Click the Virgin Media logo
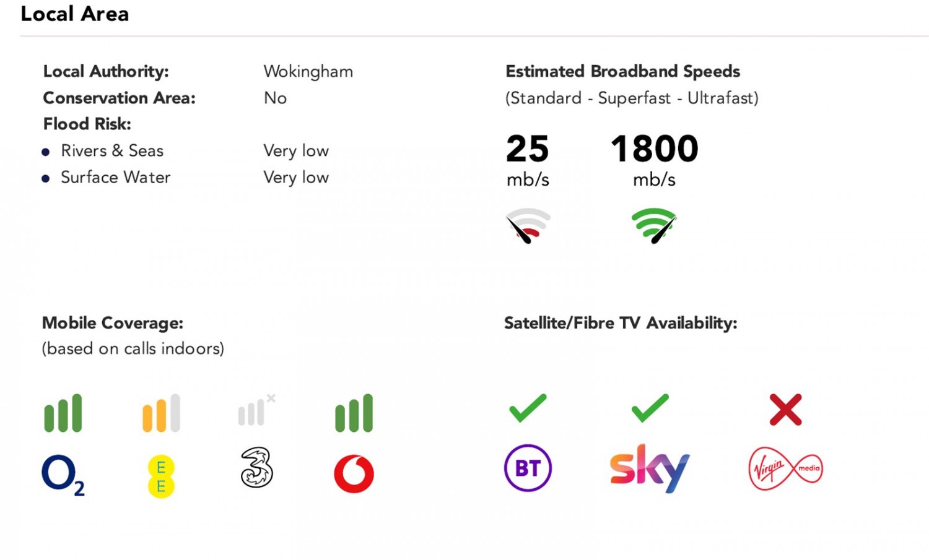Screen dimensions: 929x560 pyautogui.click(x=785, y=468)
